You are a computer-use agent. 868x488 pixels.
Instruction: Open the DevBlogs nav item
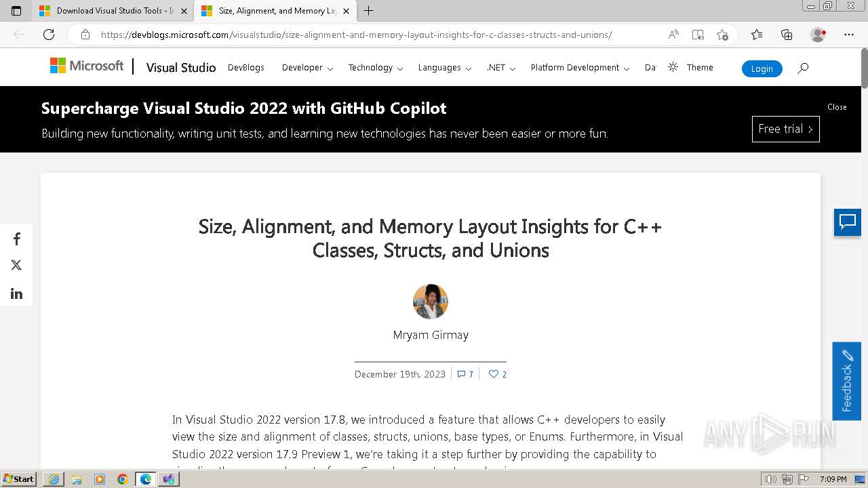(246, 68)
